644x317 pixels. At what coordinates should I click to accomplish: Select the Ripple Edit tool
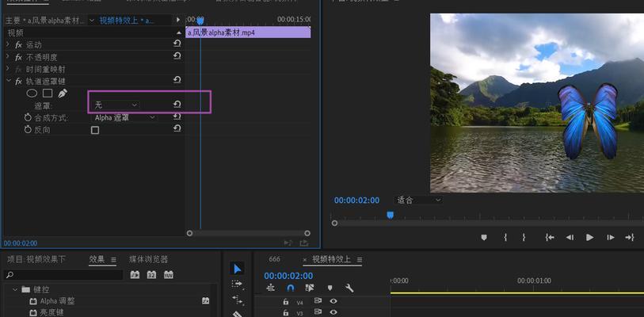[237, 300]
